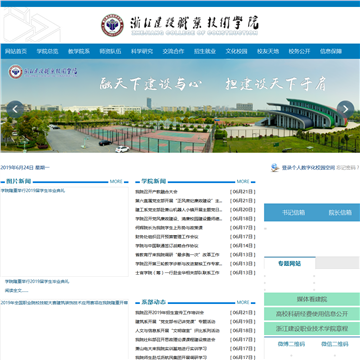Click the 学院新闻 section heading
Viewport: 360px width, 360px height.
(x=154, y=182)
